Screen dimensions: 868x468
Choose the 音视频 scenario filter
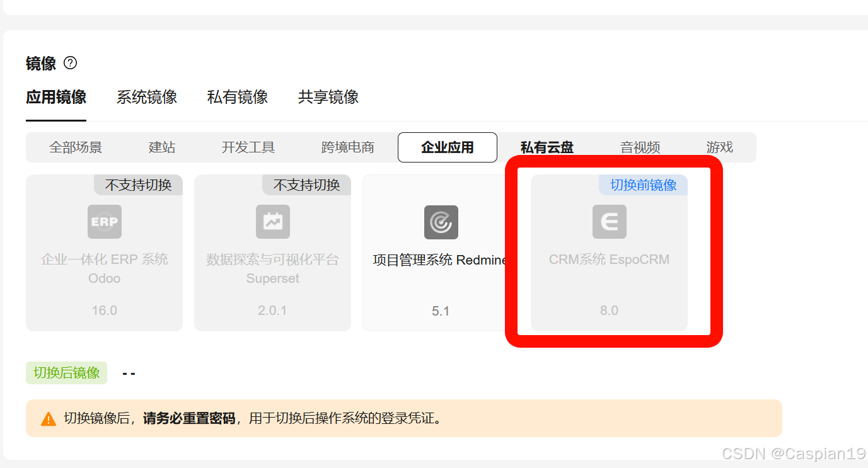pos(640,147)
